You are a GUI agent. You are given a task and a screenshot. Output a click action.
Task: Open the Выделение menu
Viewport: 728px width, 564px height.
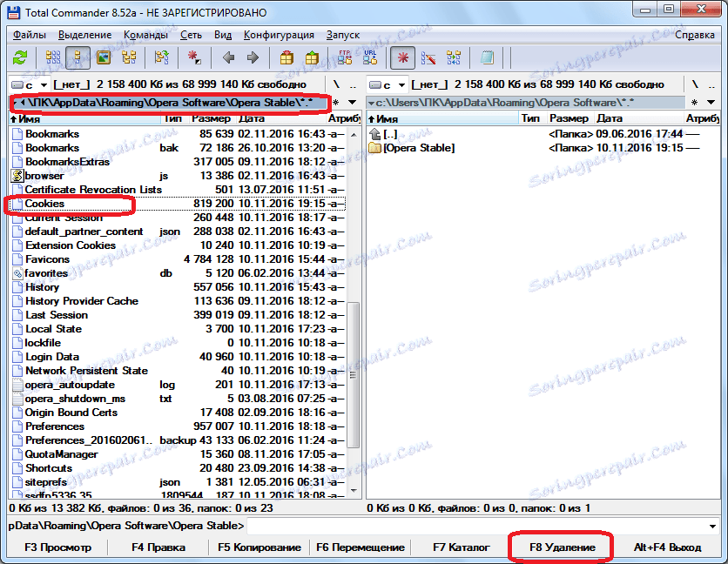click(85, 35)
